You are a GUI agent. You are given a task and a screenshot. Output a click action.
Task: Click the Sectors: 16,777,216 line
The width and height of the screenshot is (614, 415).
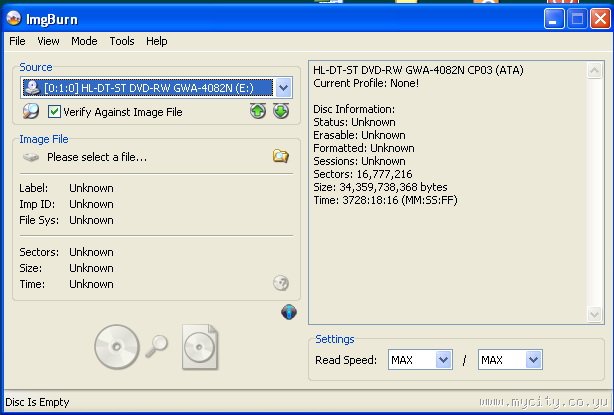[363, 174]
